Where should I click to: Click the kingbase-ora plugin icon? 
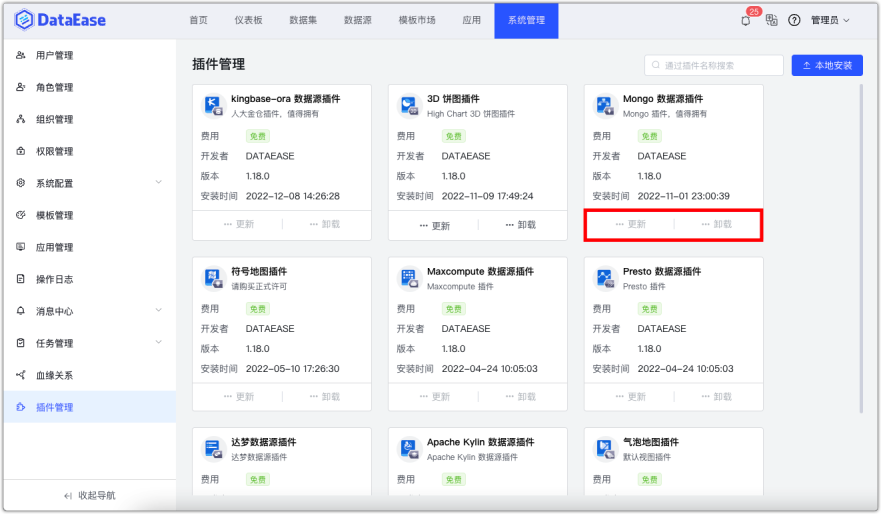click(x=214, y=106)
